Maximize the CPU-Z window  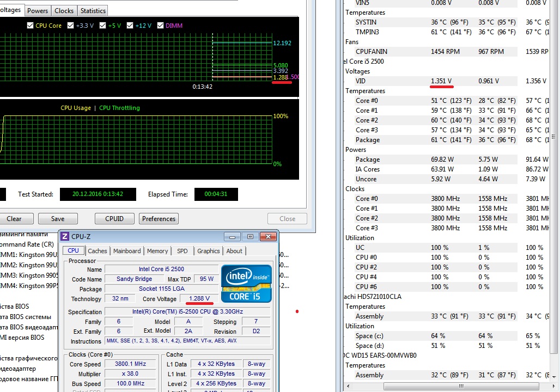(x=250, y=237)
